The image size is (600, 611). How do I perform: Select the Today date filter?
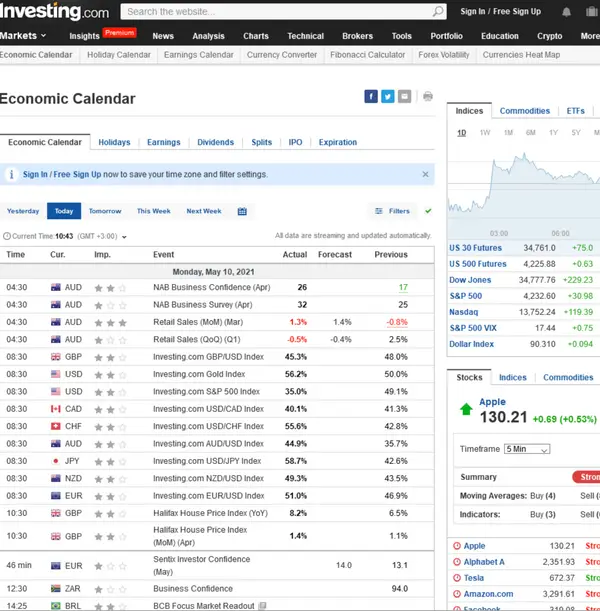(64, 211)
